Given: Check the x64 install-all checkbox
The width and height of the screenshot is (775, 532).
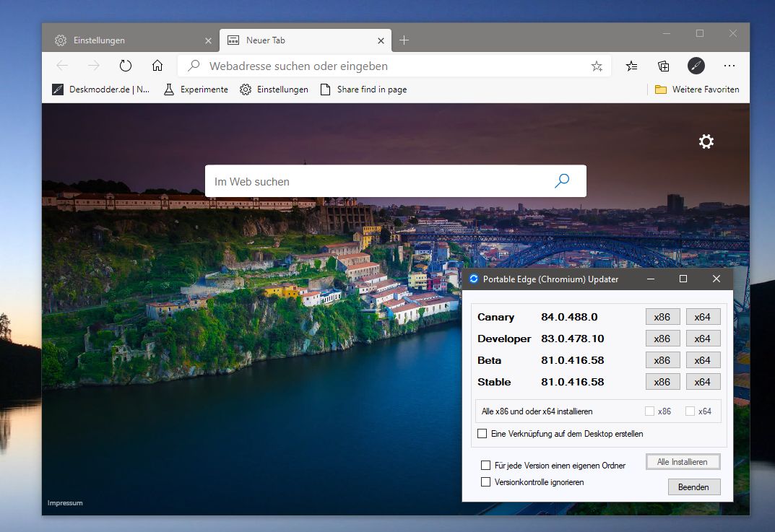Looking at the screenshot, I should click(690, 411).
